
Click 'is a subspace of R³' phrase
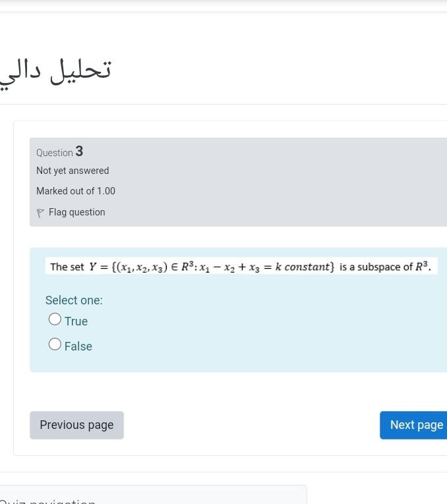(x=384, y=266)
